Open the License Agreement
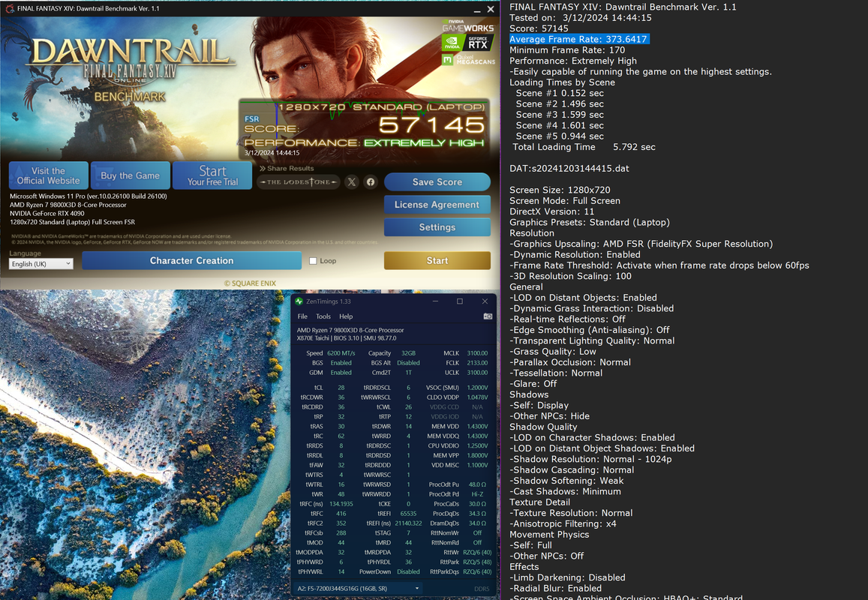The height and width of the screenshot is (600, 868). pyautogui.click(x=437, y=205)
